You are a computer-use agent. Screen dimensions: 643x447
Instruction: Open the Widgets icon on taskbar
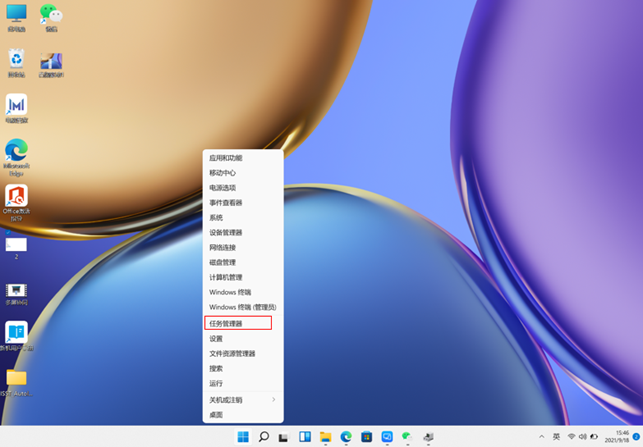coord(305,437)
